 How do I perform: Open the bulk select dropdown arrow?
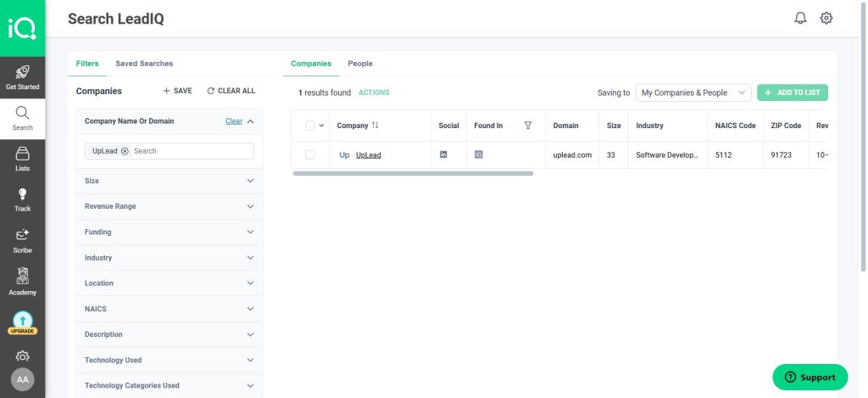321,126
